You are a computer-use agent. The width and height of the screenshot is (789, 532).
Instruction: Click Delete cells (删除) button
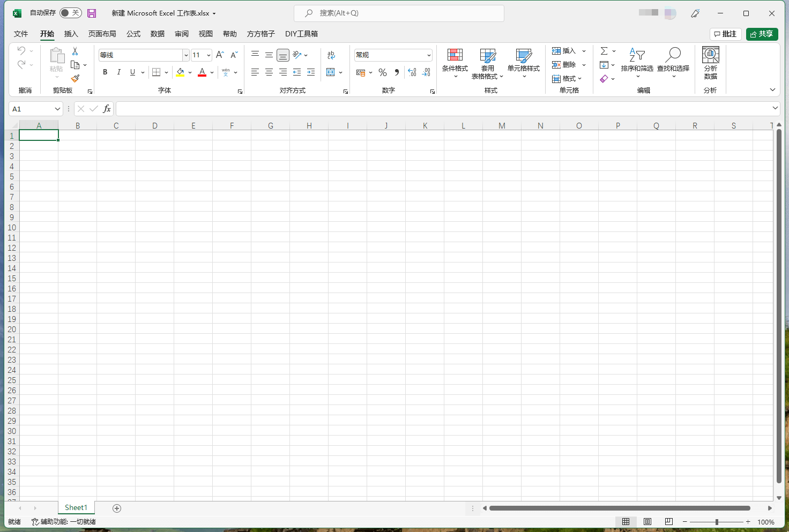pos(563,65)
